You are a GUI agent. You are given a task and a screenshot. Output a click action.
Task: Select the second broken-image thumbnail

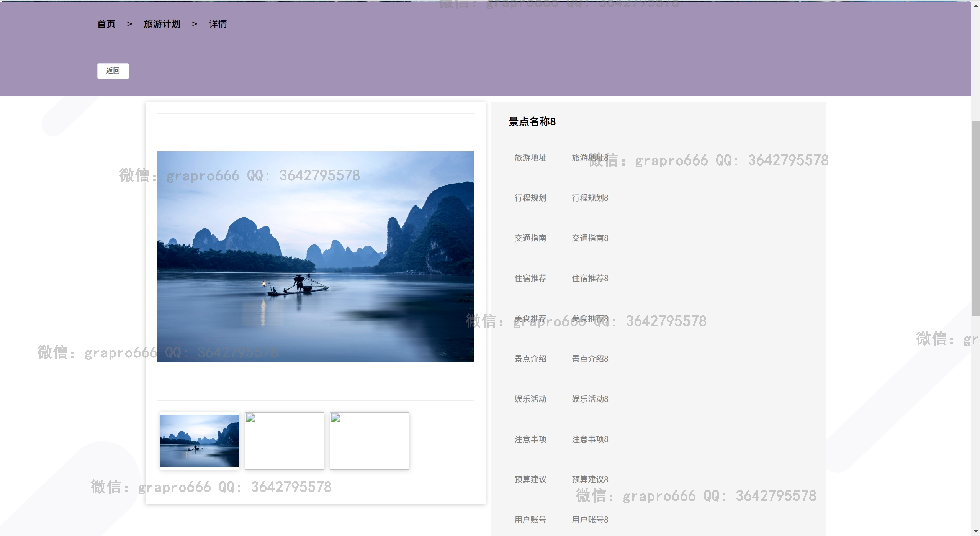[x=285, y=441]
